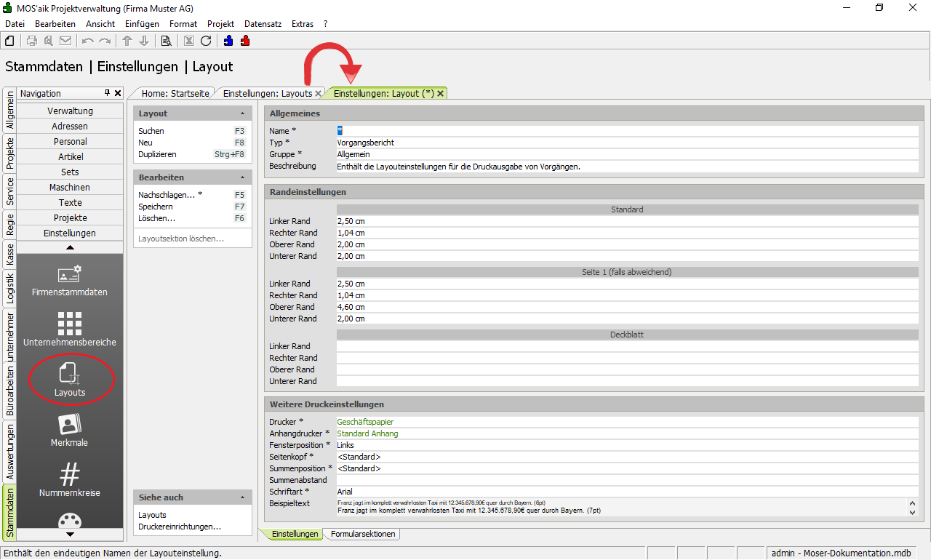Screen dimensions: 931x560
Task: Click the up arrow toolbar icon
Action: [x=127, y=41]
